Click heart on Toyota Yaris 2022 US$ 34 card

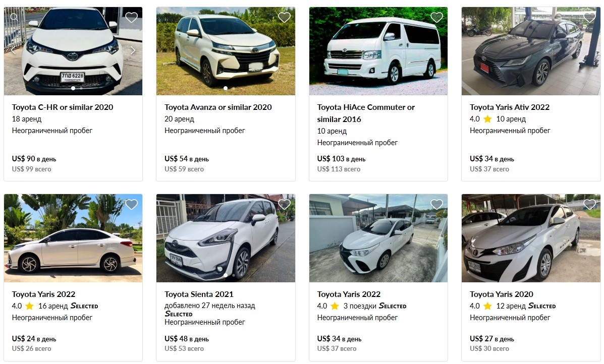[x=436, y=204]
